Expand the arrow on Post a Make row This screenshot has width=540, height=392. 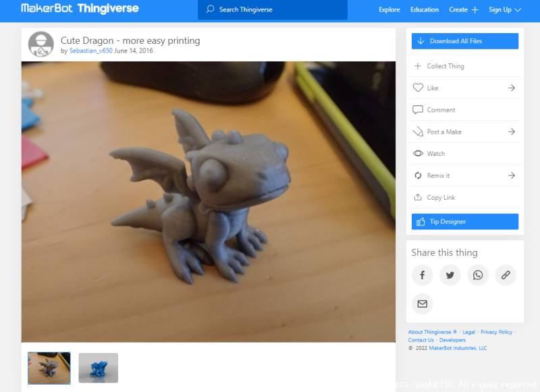pos(512,132)
